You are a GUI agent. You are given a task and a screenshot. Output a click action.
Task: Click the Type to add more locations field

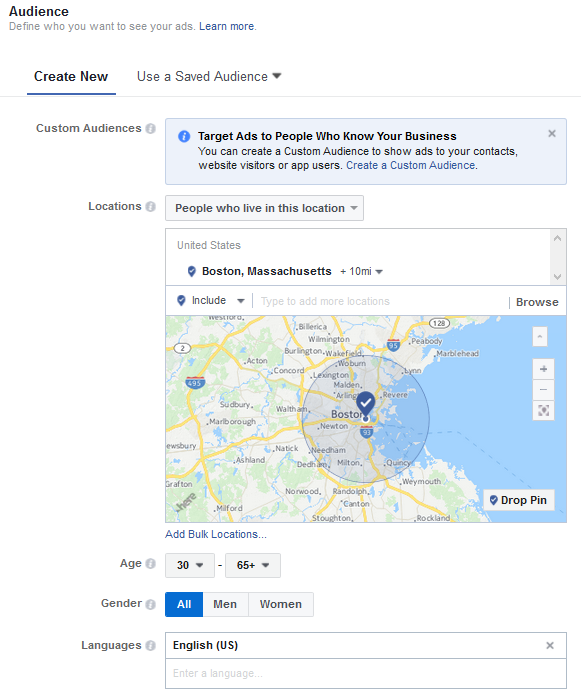tap(381, 301)
